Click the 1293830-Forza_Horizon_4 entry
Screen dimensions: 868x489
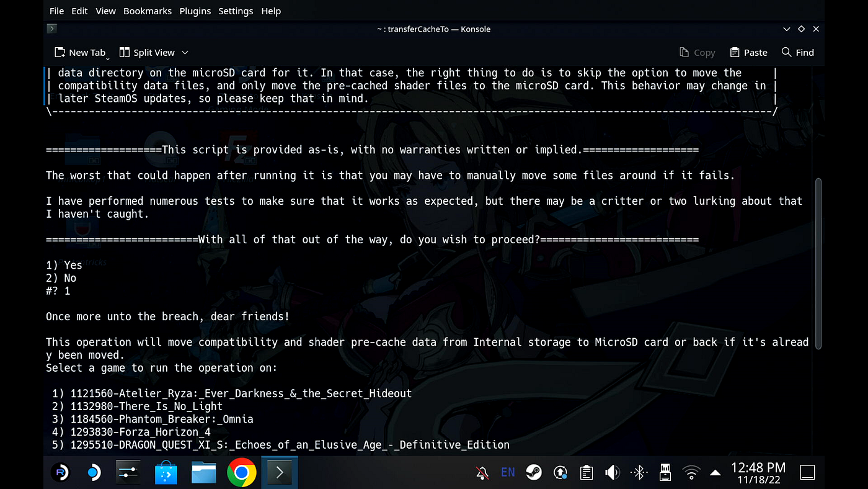point(131,432)
